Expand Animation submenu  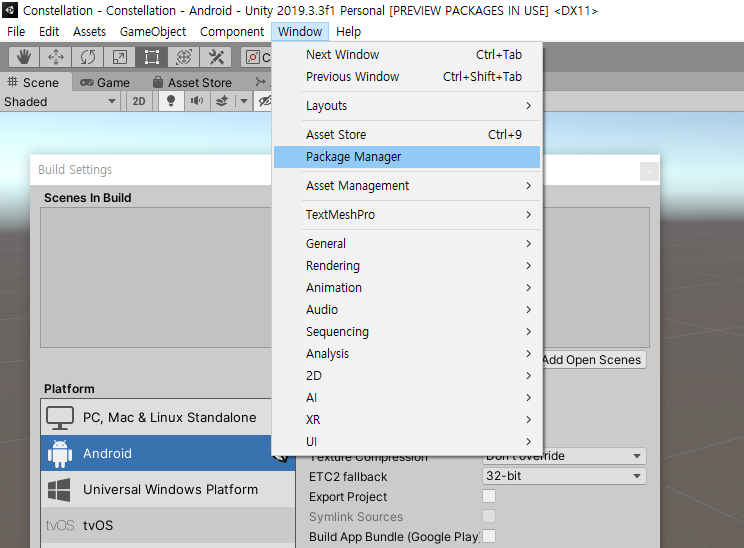[407, 288]
